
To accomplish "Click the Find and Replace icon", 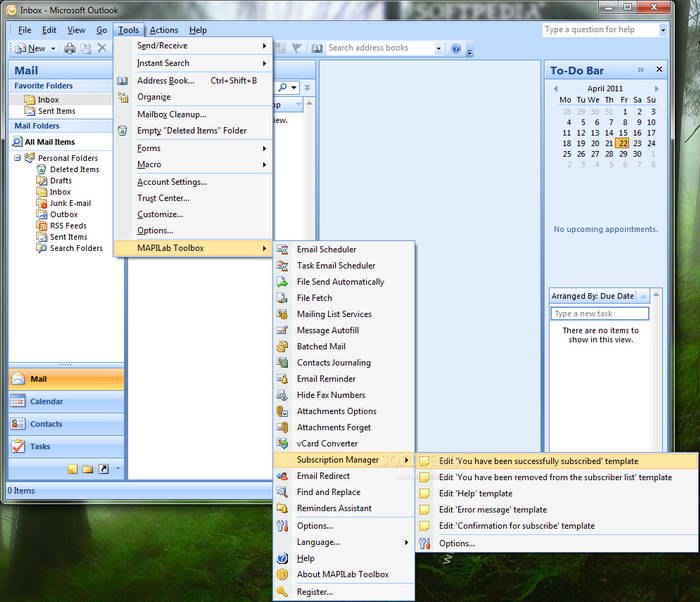I will pos(282,492).
